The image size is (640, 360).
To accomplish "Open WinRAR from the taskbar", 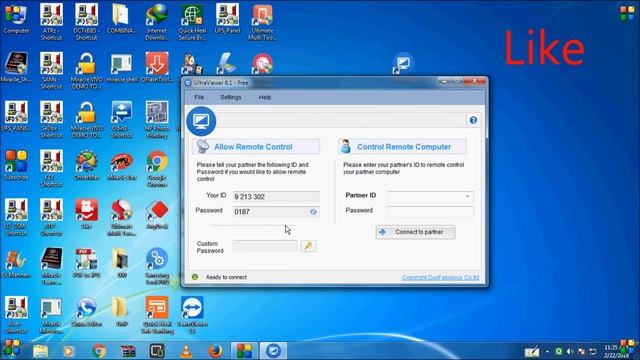I will (128, 351).
